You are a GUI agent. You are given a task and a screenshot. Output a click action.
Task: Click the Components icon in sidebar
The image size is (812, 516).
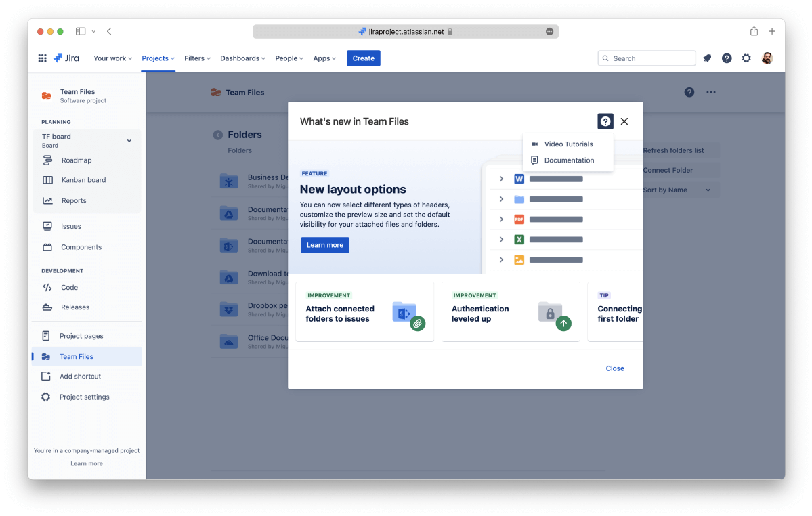pyautogui.click(x=47, y=247)
